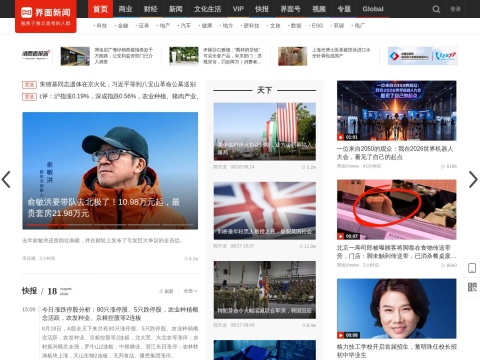Go to ESG subcategory
Viewport: 480px width, 360px height.
(316, 25)
